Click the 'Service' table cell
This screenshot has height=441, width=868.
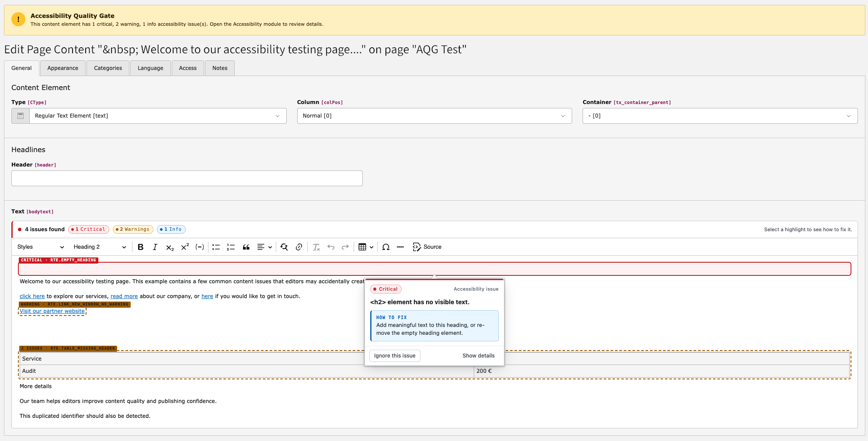pos(247,359)
